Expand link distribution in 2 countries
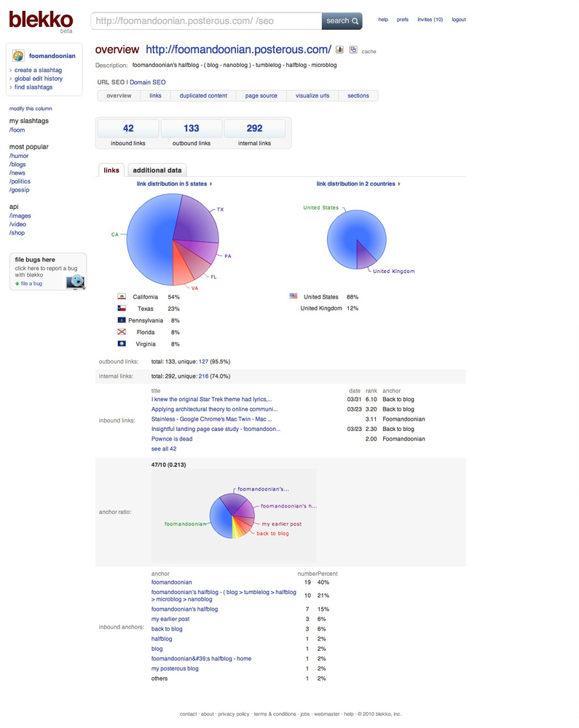The image size is (579, 728). click(358, 184)
